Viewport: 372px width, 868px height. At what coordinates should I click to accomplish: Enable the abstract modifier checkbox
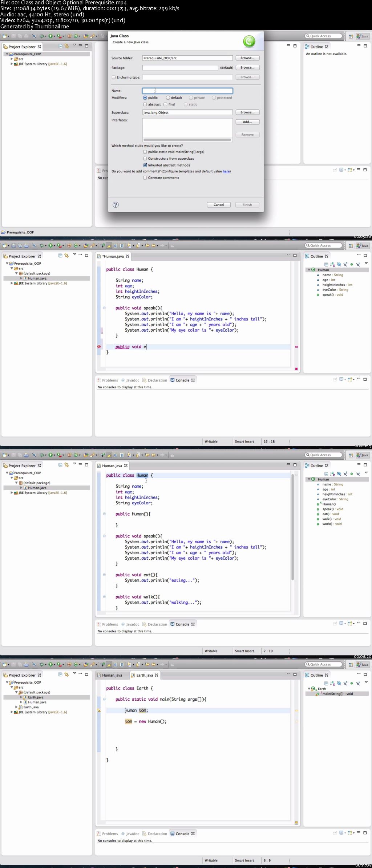click(x=145, y=104)
